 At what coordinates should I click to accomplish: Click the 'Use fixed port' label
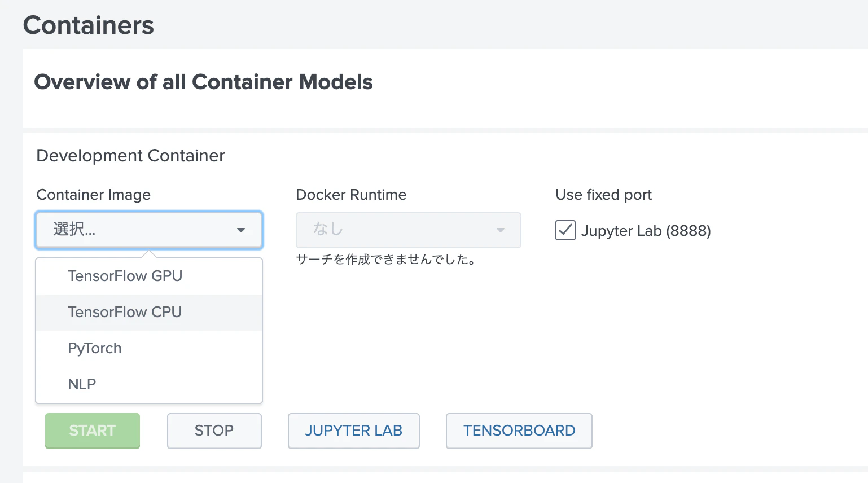coord(603,195)
